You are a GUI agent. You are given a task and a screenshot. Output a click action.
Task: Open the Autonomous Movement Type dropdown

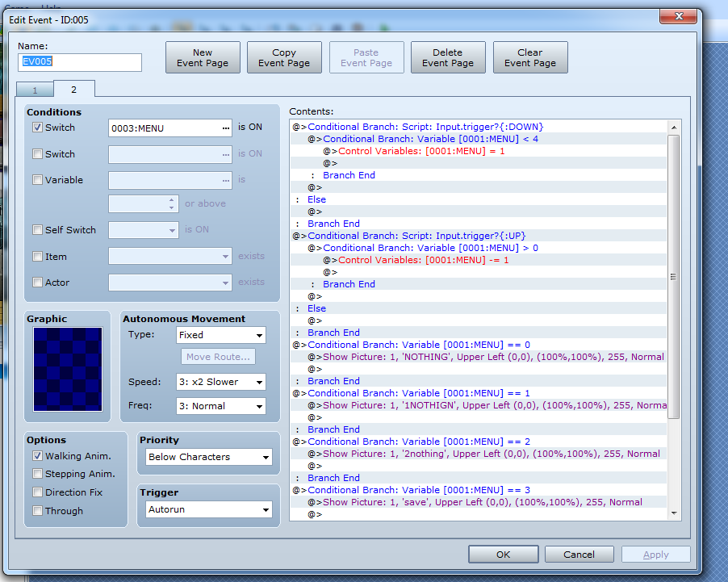click(221, 335)
